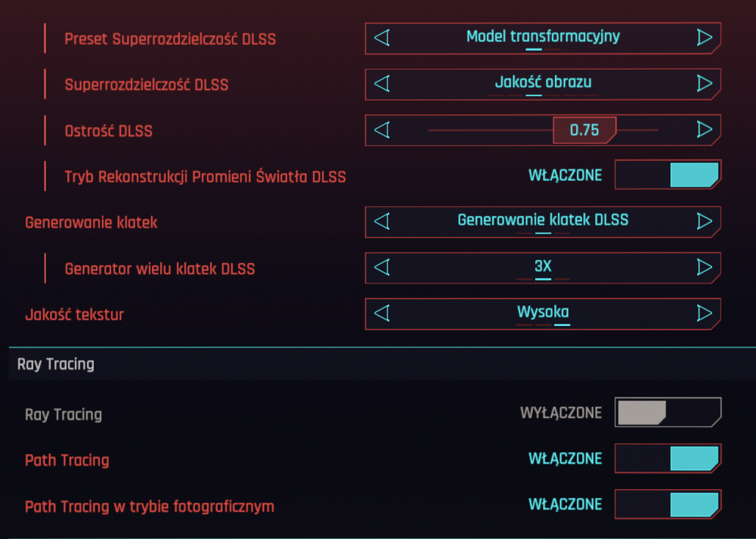
Task: Select next Superrozdzielczość DLSS quality option
Action: [x=705, y=84]
